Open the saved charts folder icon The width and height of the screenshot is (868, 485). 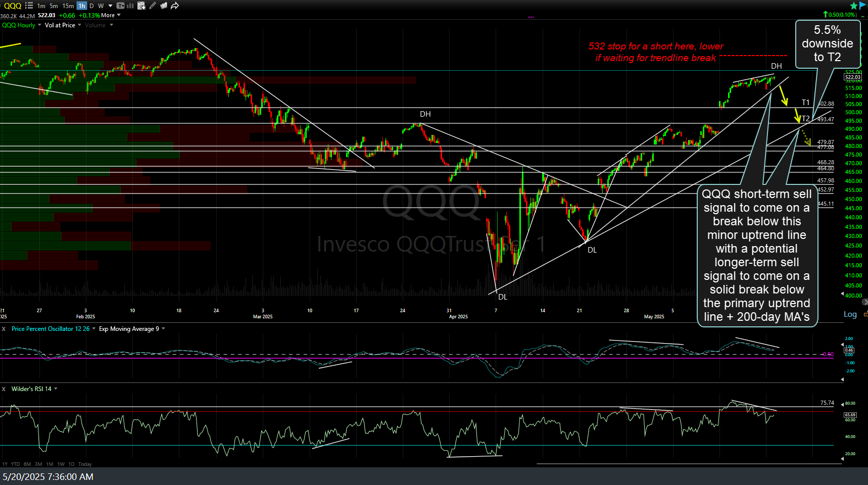click(x=163, y=6)
